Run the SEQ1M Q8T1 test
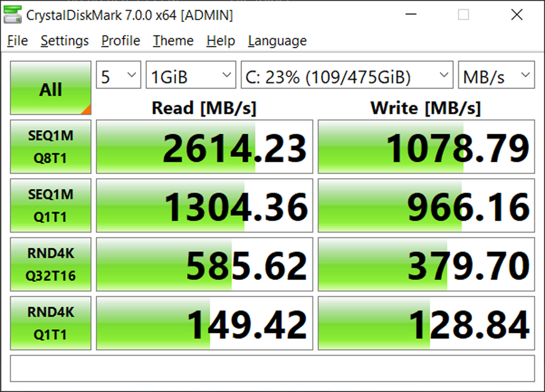The width and height of the screenshot is (545, 392). (x=51, y=146)
